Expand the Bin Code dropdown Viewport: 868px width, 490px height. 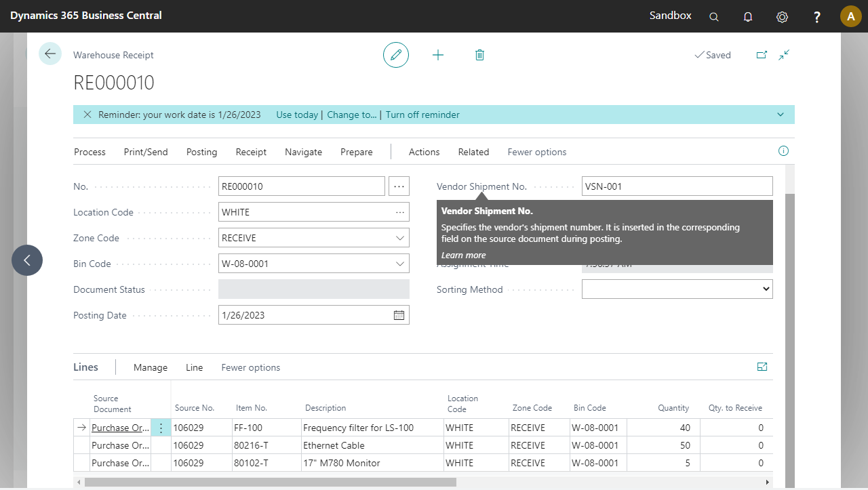399,264
